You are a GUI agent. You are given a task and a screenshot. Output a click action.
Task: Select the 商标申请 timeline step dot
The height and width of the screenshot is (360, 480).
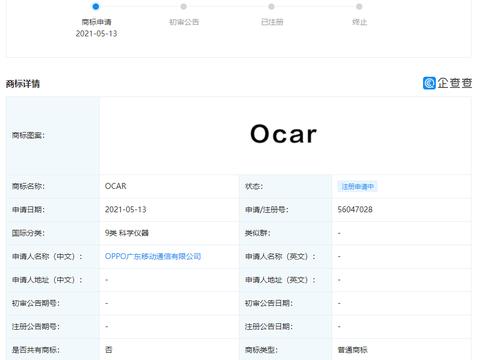click(x=96, y=6)
